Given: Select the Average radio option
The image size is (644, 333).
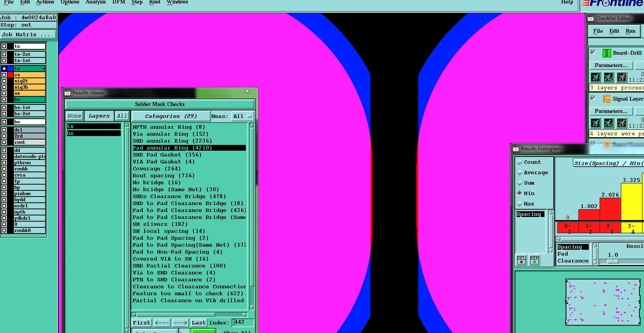Looking at the screenshot, I should [520, 173].
